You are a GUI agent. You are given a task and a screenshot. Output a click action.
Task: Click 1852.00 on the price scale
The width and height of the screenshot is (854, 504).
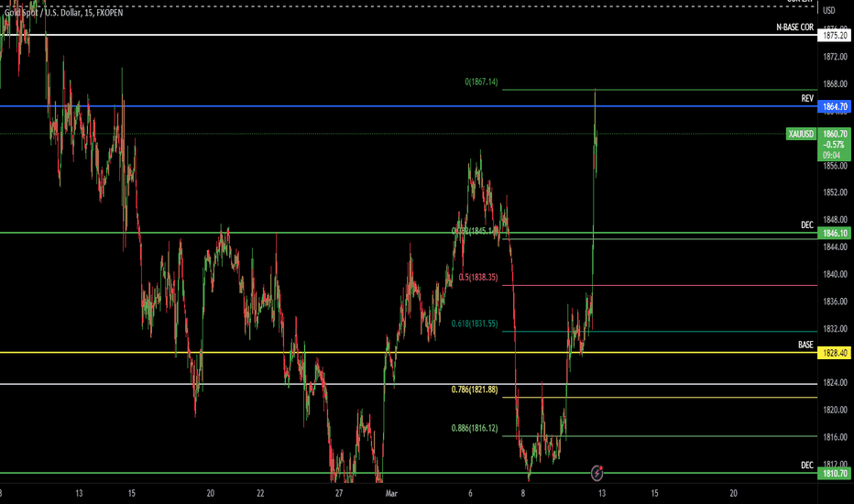tap(836, 192)
